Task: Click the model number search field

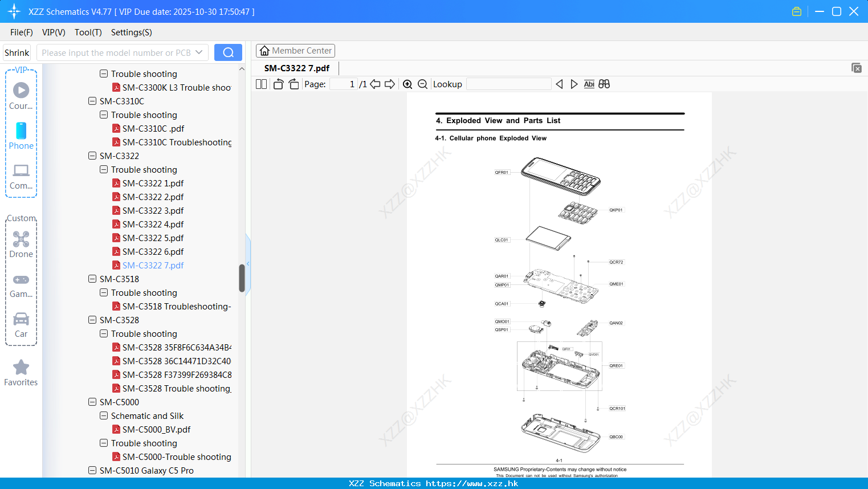Action: pyautogui.click(x=116, y=52)
